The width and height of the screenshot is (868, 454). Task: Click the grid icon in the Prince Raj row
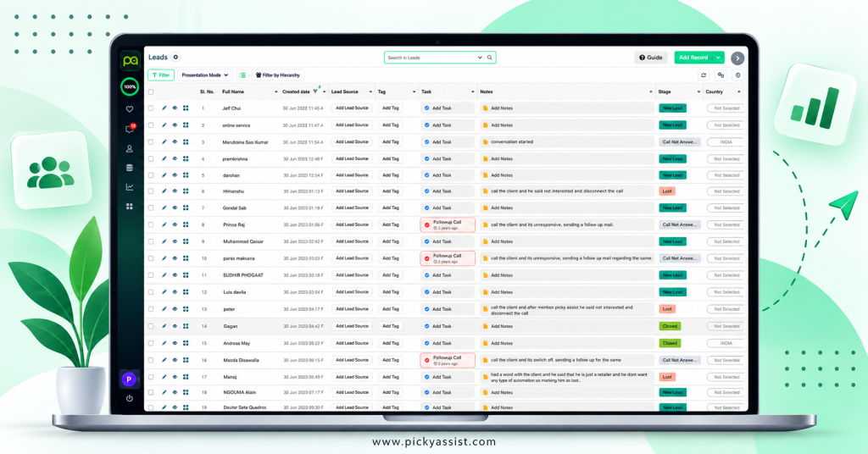(186, 225)
